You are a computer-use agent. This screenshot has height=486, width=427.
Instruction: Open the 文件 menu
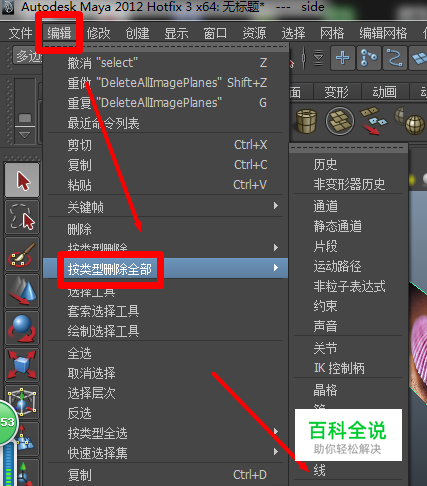point(21,33)
